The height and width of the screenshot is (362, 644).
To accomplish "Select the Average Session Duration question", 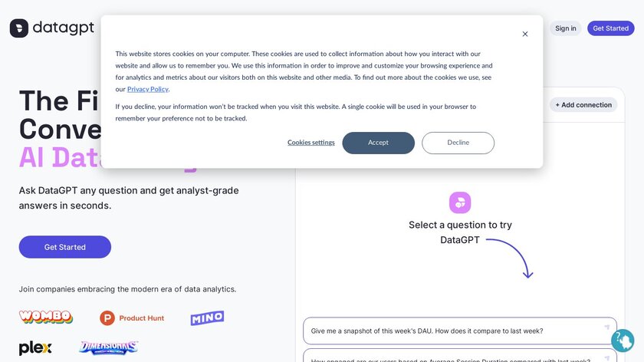I will coord(451,358).
